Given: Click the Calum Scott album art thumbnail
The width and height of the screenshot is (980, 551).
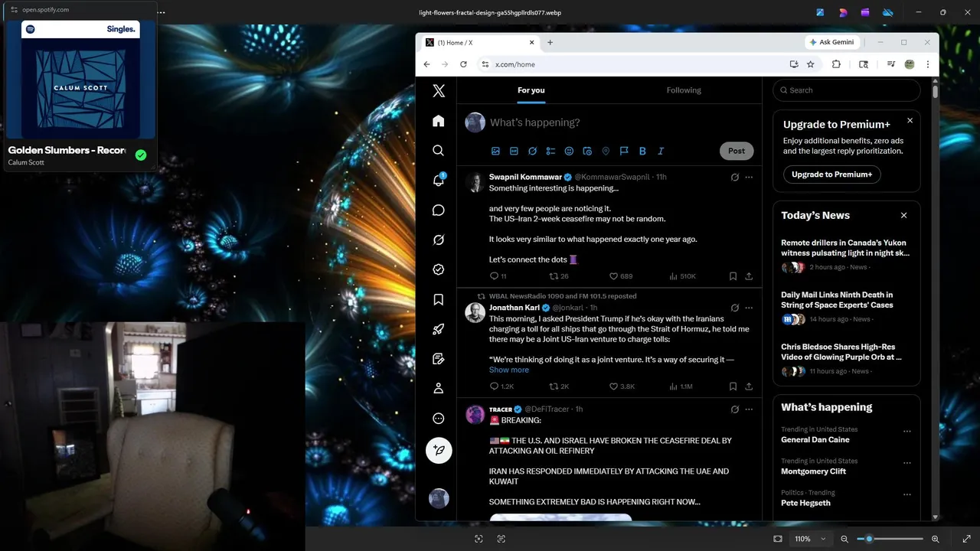Looking at the screenshot, I should [80, 79].
